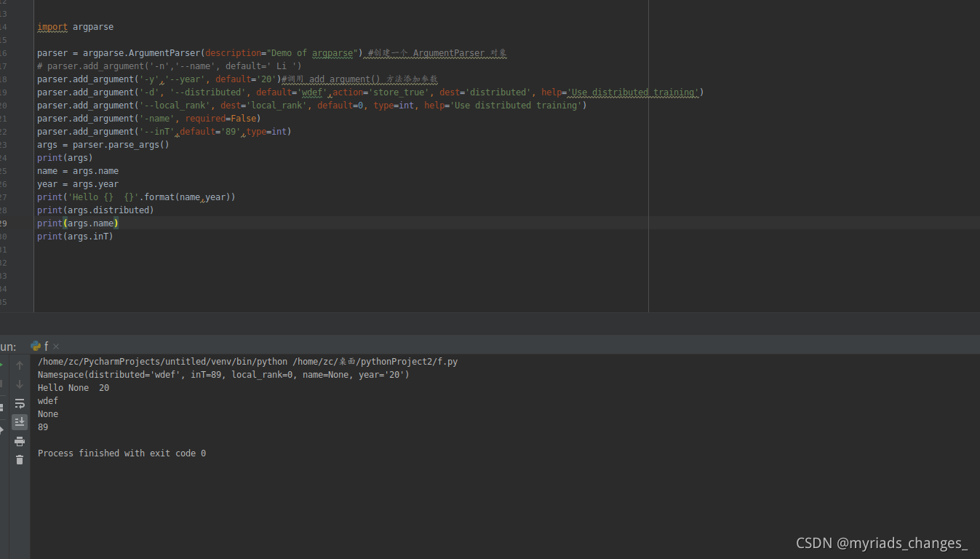The image size is (980, 559).
Task: Click the 'year = args.year' line
Action: pyautogui.click(x=78, y=184)
